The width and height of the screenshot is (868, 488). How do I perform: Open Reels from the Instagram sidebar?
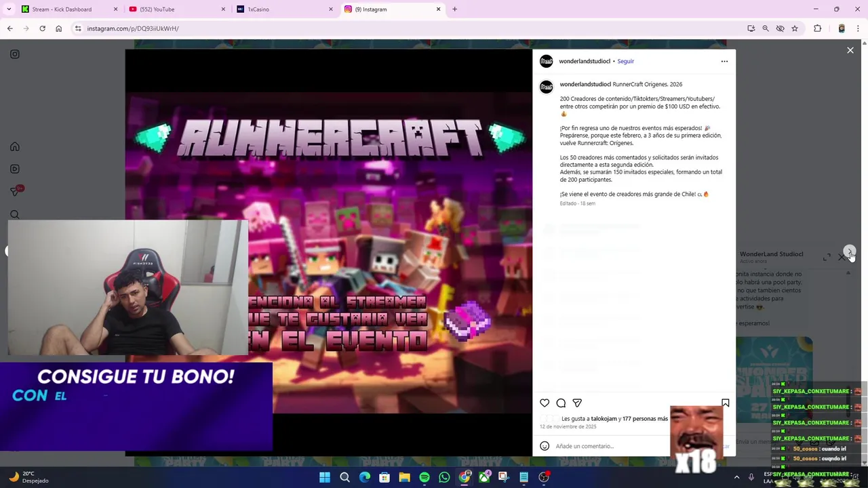click(14, 169)
